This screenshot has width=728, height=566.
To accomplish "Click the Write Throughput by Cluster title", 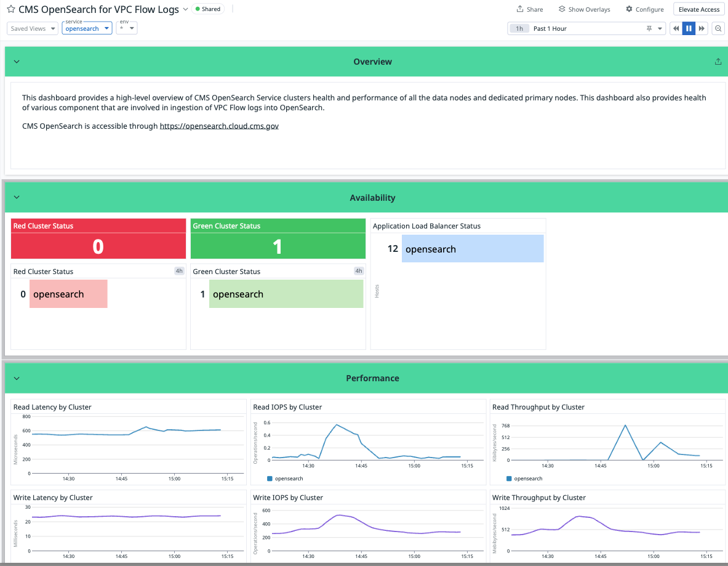I will click(x=538, y=498).
